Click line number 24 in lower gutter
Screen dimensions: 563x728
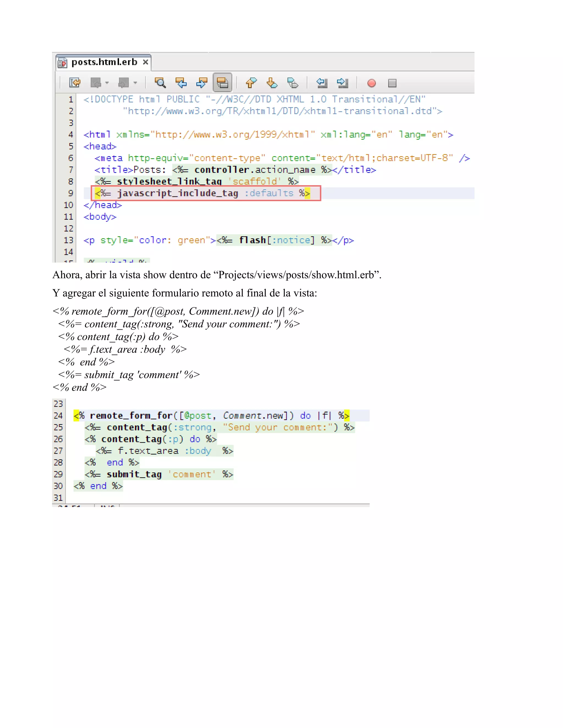tap(58, 416)
